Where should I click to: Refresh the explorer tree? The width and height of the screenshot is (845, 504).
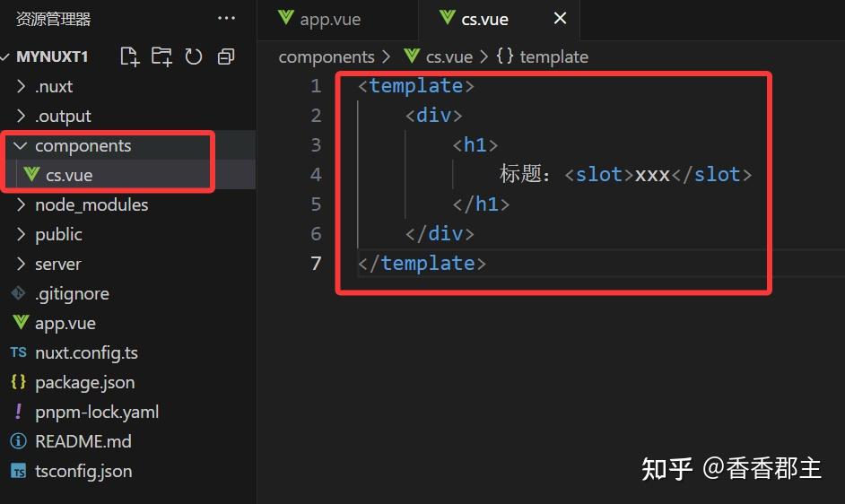[194, 56]
